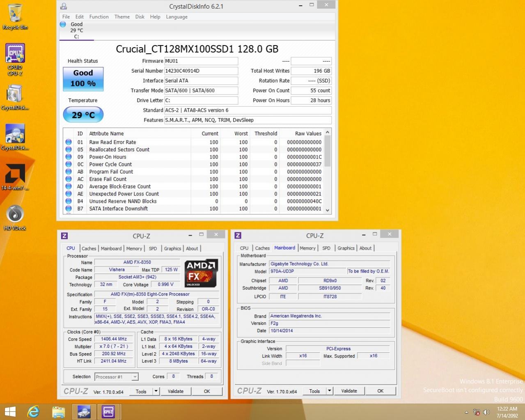525x420 pixels.
Task: Open the AMD 14-4-win7 desktop icon
Action: [x=15, y=177]
